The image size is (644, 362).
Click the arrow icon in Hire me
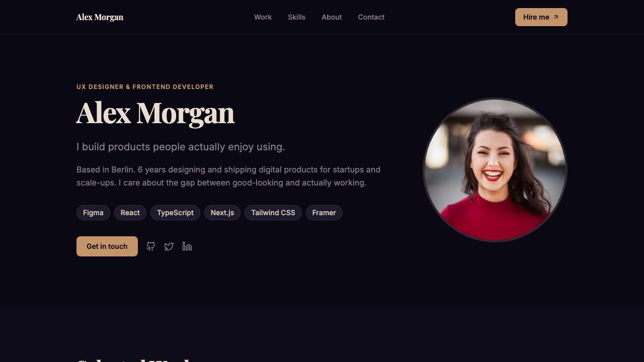556,17
